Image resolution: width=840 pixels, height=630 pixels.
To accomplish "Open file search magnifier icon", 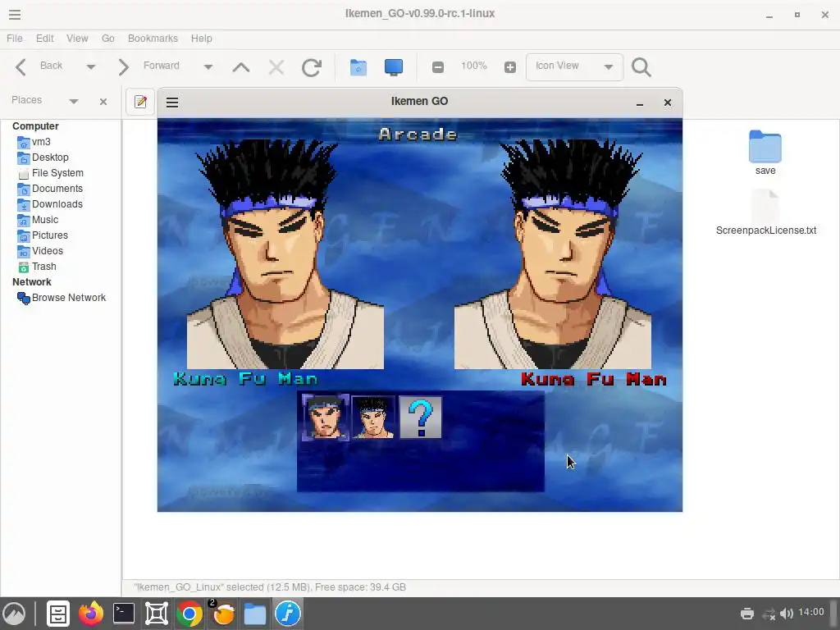I will point(641,67).
